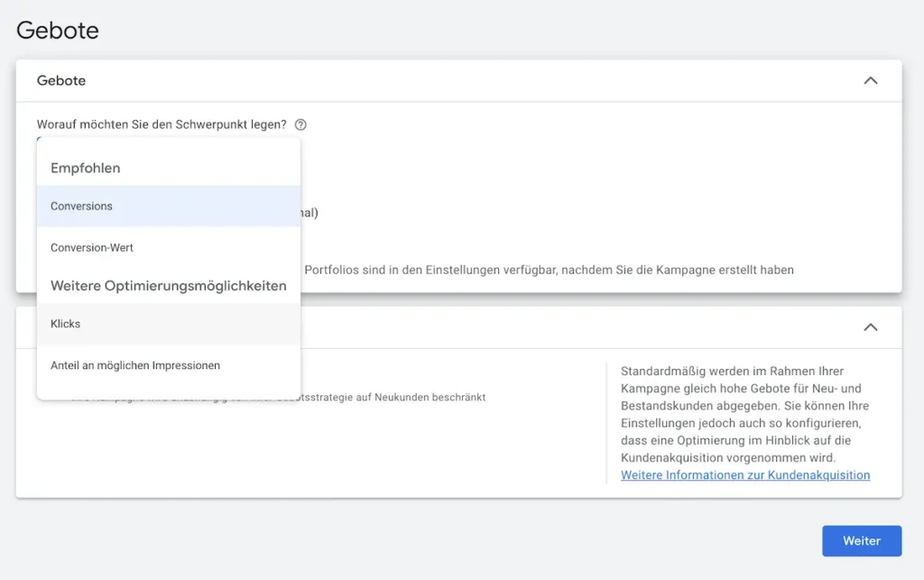Open help icon beside Schwerpunkt question
This screenshot has width=924, height=580.
300,124
